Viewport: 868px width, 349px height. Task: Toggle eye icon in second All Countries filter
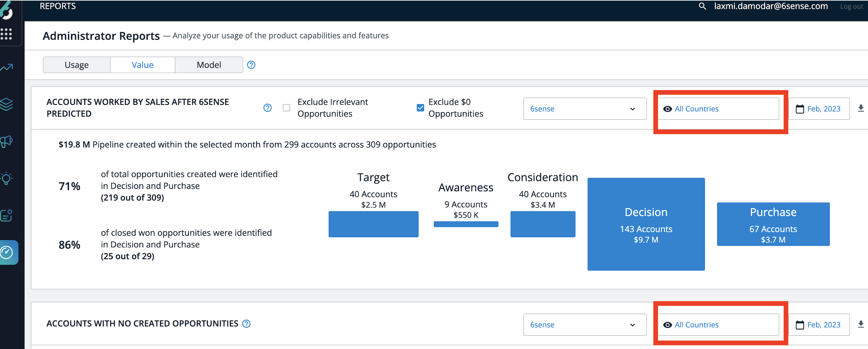pyautogui.click(x=667, y=325)
